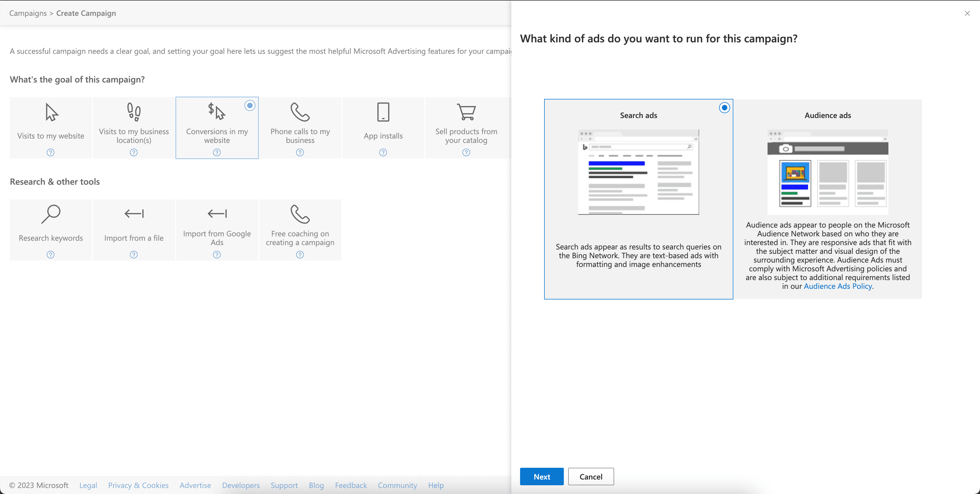Go to Campaigns in the breadcrumb
980x494 pixels.
[28, 13]
